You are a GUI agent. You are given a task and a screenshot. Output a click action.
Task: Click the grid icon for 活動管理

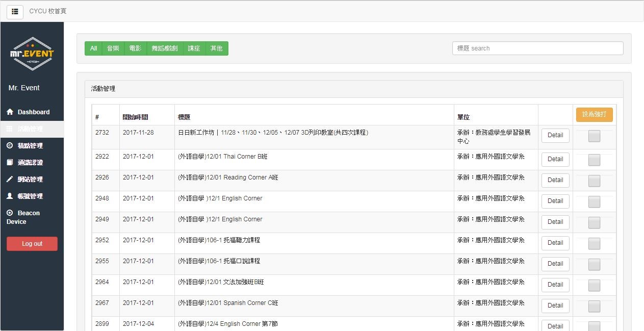tap(10, 129)
